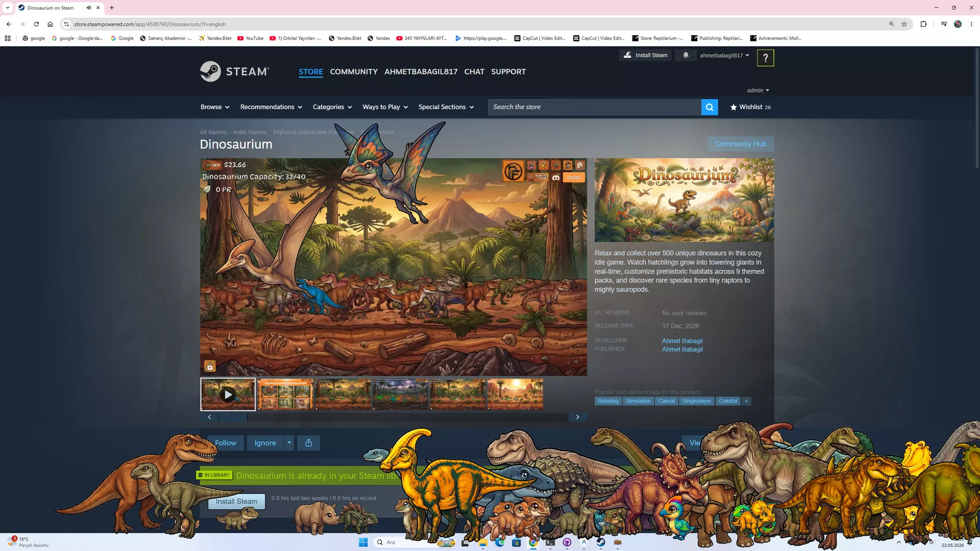
Task: Click the help question mark button
Action: click(x=765, y=58)
